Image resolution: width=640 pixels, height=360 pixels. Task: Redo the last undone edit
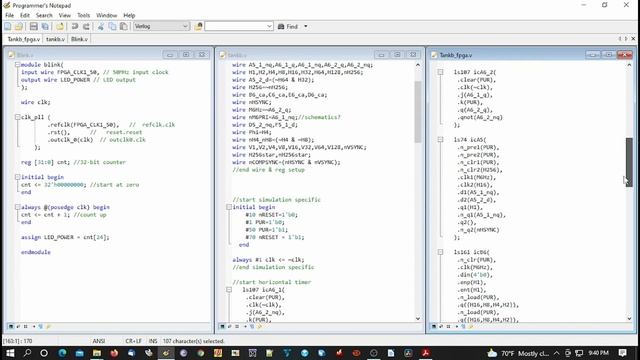coord(86,27)
